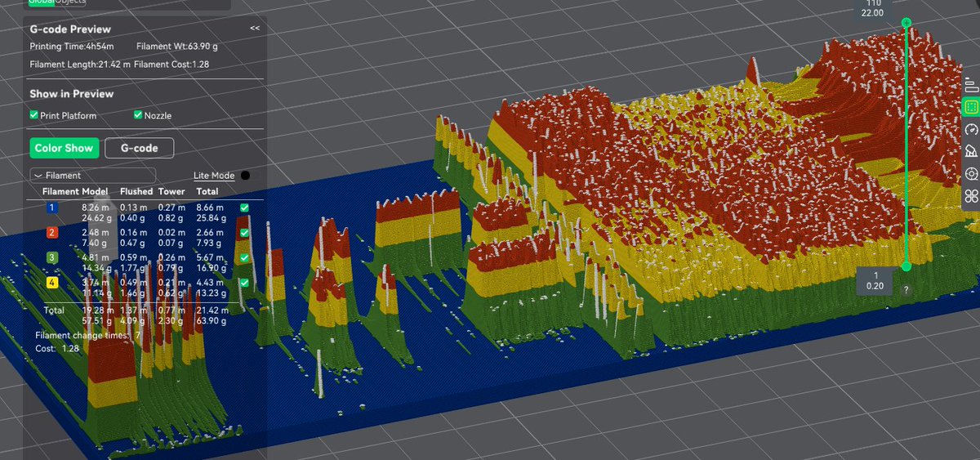Screen dimensions: 980x460
Task: Select the green filament 3 color swatch
Action: [52, 257]
